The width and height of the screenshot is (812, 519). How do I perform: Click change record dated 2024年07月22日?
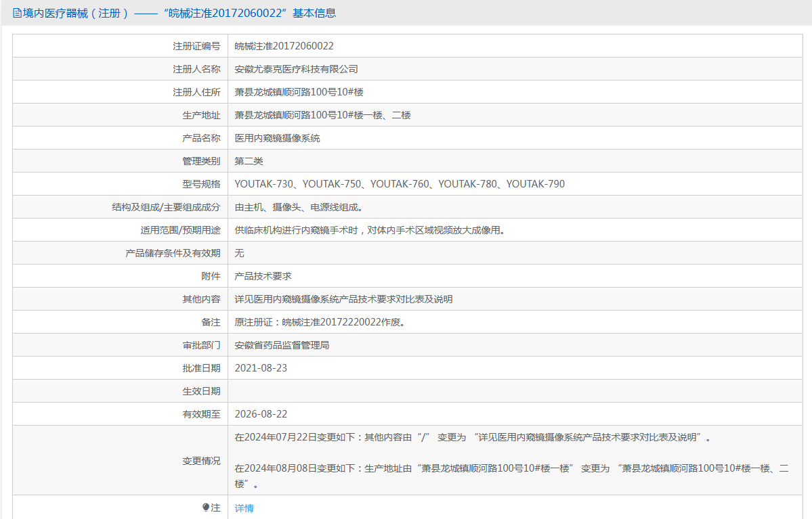tap(473, 438)
